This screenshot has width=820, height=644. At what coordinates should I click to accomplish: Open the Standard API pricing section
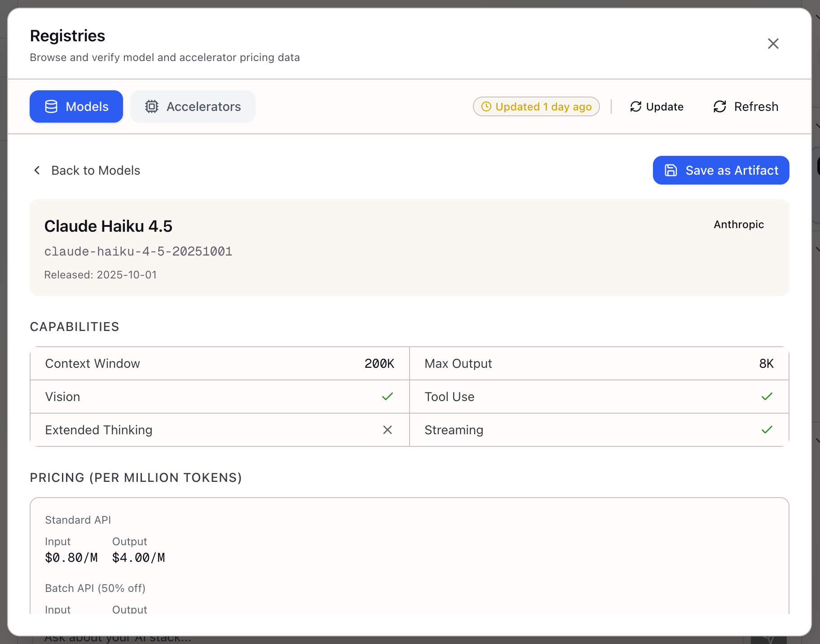point(78,520)
